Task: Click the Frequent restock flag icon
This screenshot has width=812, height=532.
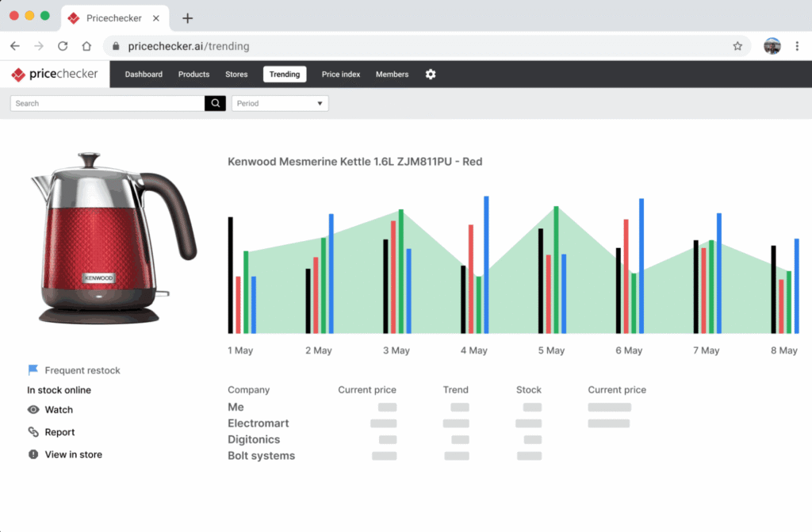Action: tap(33, 369)
